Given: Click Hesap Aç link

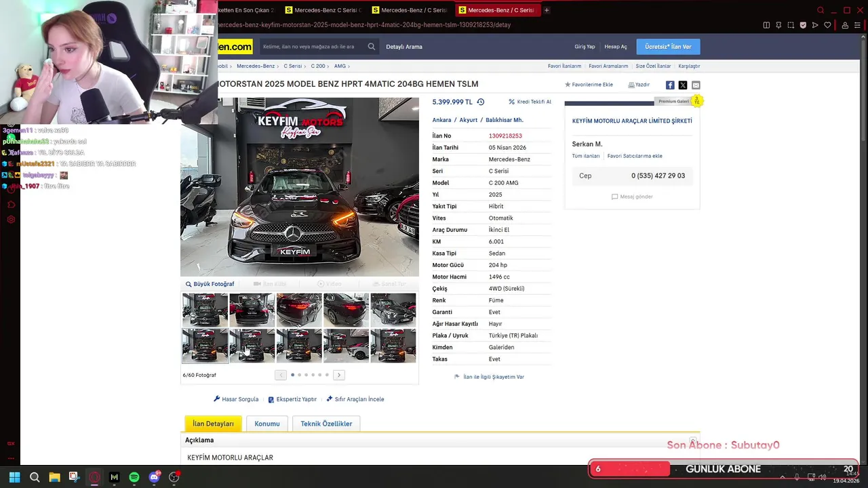Looking at the screenshot, I should click(x=616, y=47).
